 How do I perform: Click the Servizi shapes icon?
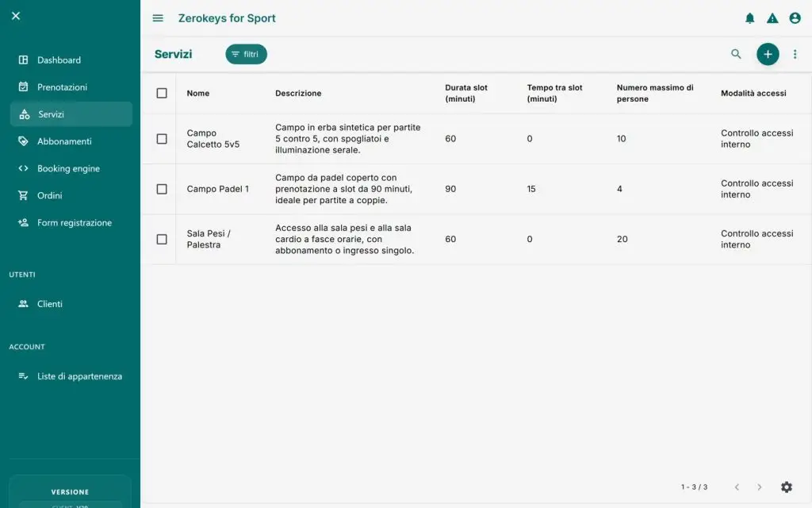tap(25, 114)
